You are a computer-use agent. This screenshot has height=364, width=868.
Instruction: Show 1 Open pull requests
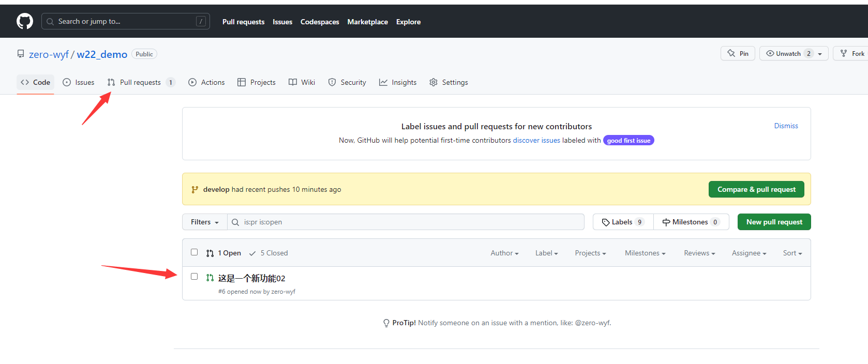[x=223, y=253]
